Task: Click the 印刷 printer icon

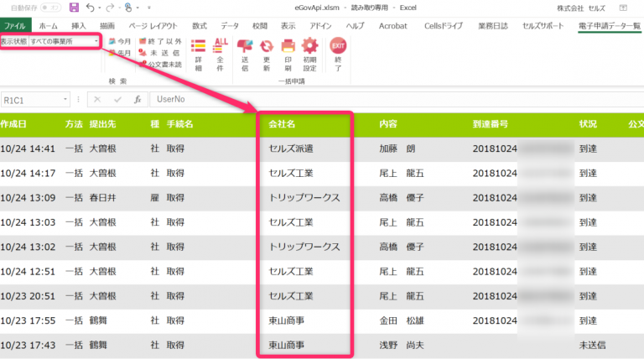Action: (288, 46)
